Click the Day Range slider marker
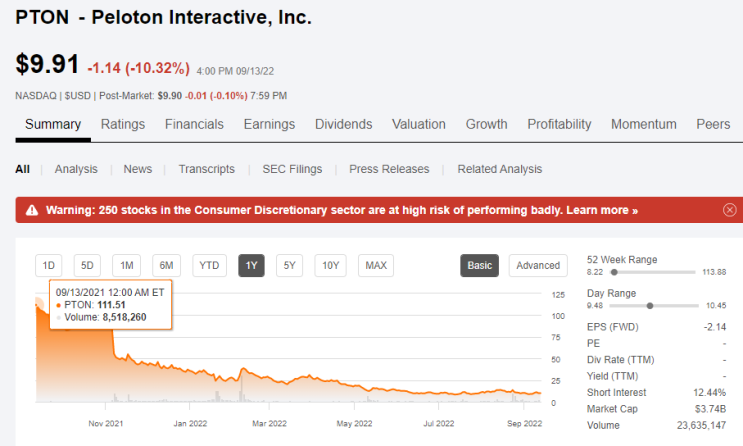The image size is (743, 446). tap(650, 306)
